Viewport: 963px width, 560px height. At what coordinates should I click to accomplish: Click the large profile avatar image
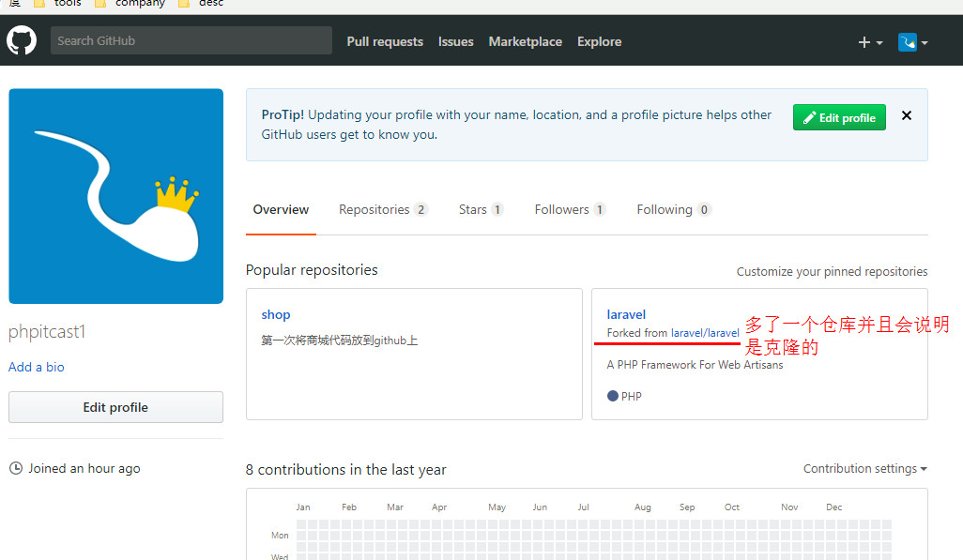coord(115,196)
